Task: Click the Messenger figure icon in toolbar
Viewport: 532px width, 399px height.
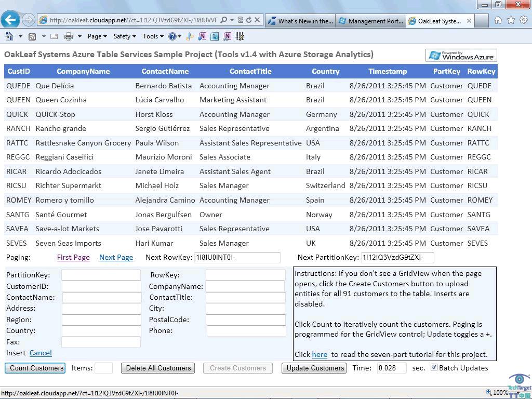Action: coord(190,36)
